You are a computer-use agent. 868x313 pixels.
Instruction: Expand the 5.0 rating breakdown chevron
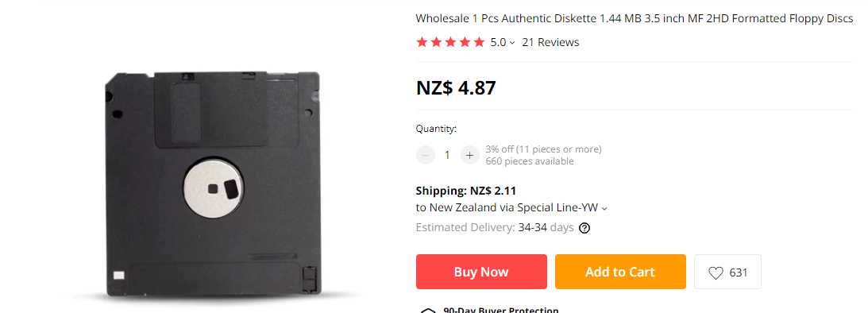(x=512, y=43)
